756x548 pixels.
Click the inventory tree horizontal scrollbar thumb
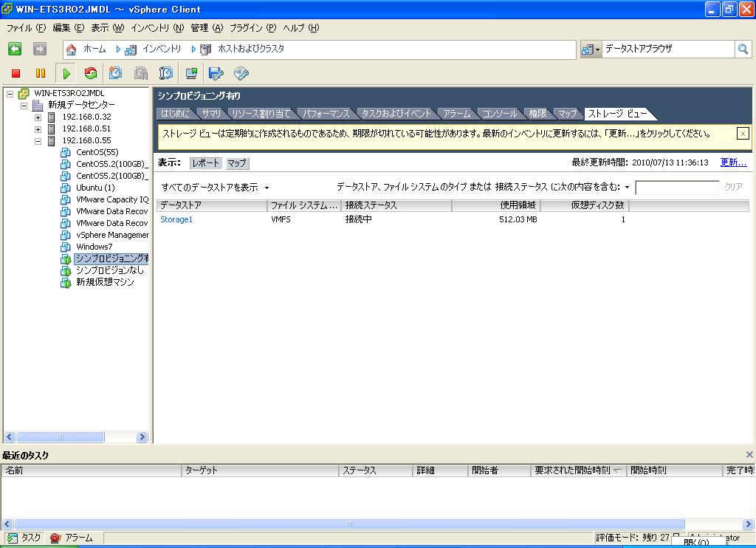coord(61,437)
